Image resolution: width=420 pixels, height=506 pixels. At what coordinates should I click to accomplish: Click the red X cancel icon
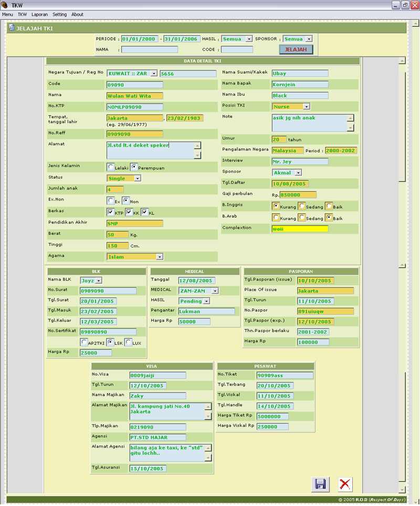tap(345, 484)
